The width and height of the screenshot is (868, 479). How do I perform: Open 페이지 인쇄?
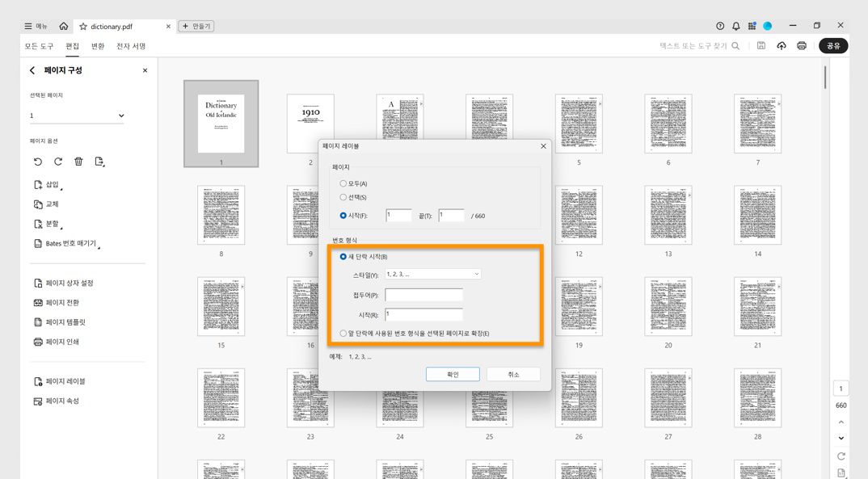click(57, 342)
